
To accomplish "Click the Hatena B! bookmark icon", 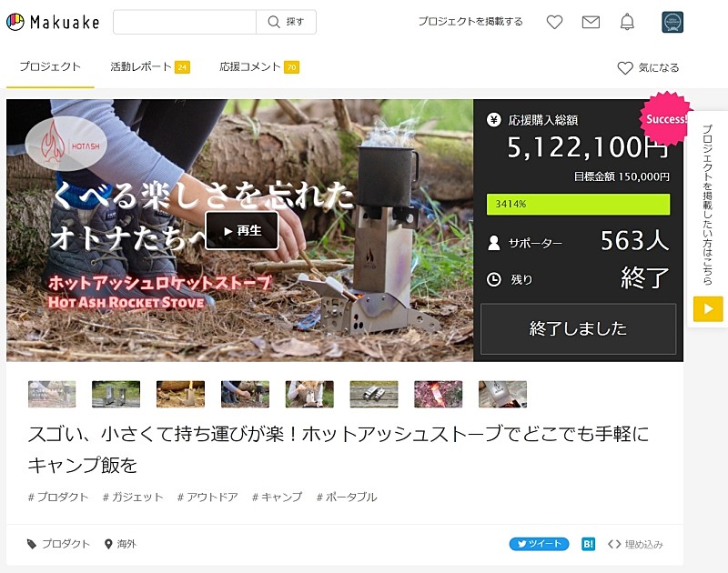I will (588, 544).
